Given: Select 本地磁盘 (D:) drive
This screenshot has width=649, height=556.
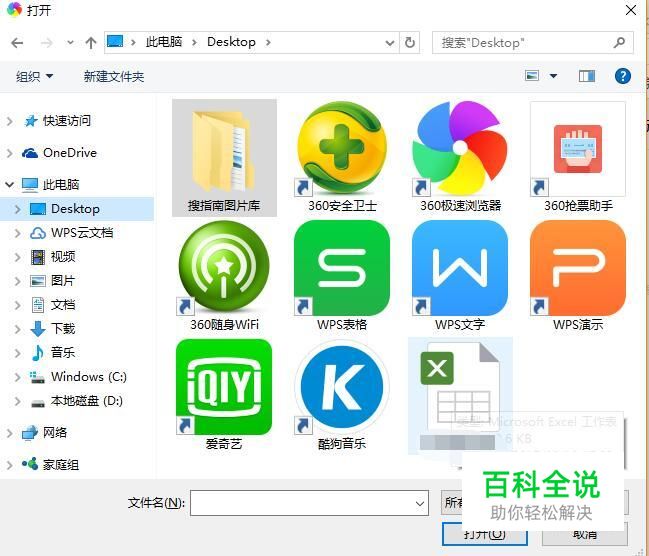Looking at the screenshot, I should (86, 401).
